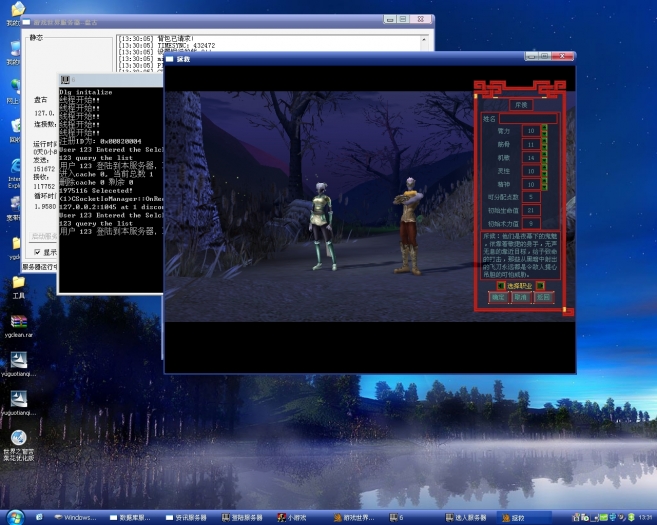Open the ygclean.rar desktop archive

tap(16, 322)
